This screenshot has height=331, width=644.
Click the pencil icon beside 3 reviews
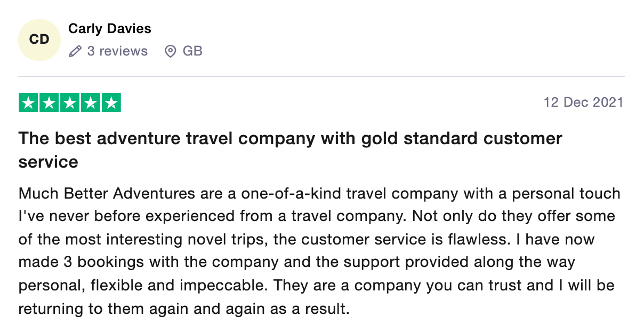(x=75, y=51)
